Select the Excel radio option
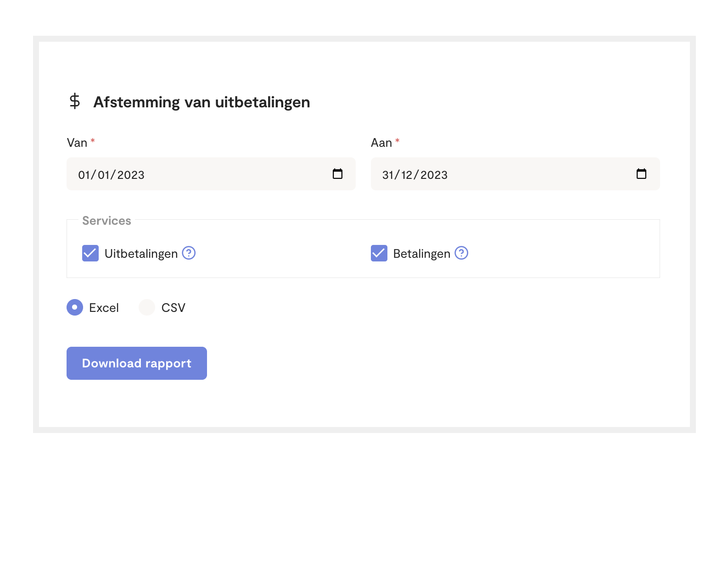 (75, 307)
